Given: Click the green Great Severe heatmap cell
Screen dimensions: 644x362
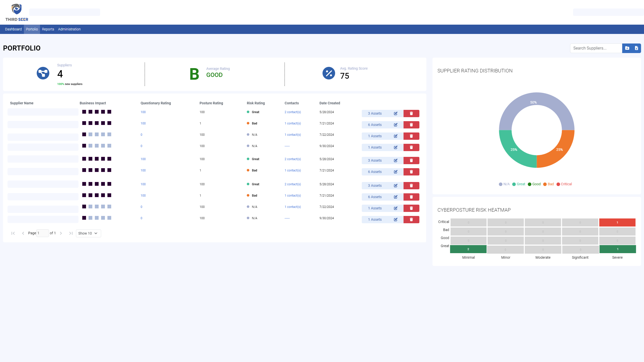Looking at the screenshot, I should tap(618, 249).
